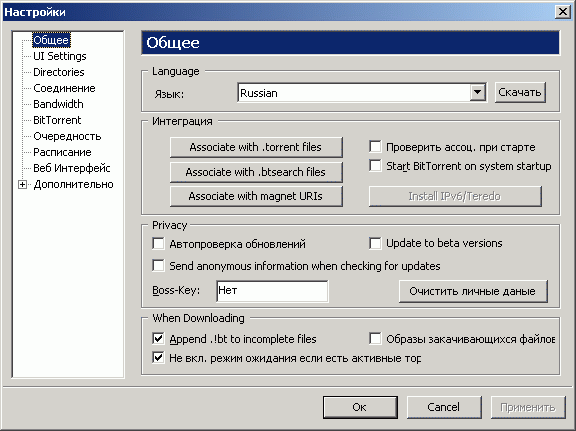Open the Язык language dropdown arrow
This screenshot has width=576, height=431.
click(x=477, y=92)
